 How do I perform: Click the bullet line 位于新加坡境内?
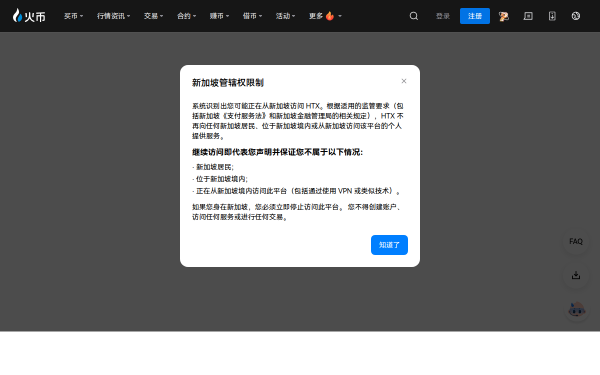point(220,179)
